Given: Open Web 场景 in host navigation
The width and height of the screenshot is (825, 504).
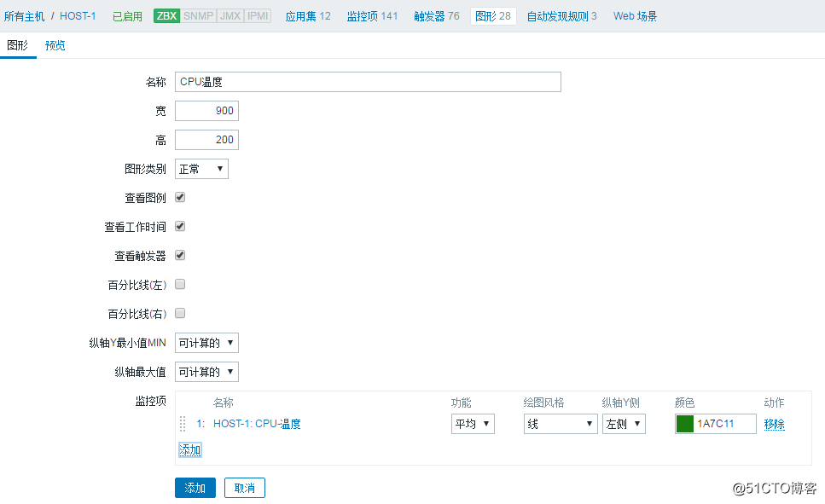Looking at the screenshot, I should point(635,16).
